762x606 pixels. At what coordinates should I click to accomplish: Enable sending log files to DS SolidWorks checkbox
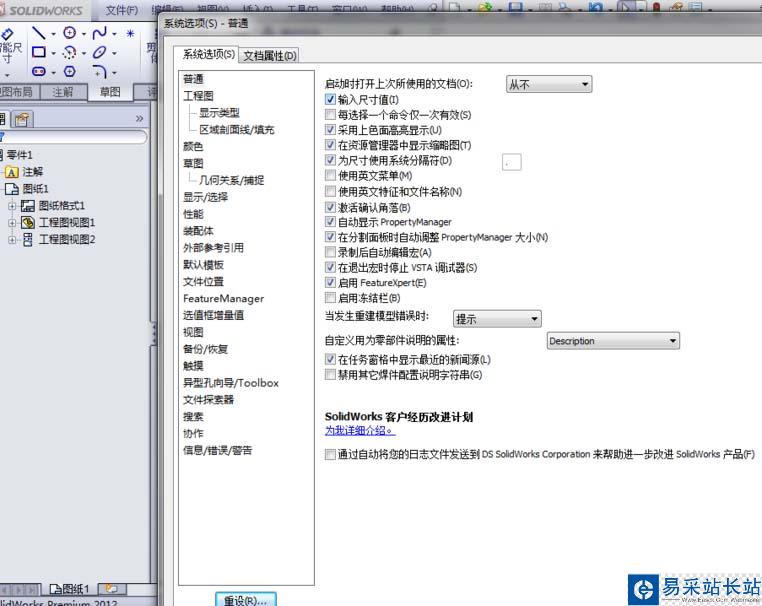click(330, 454)
